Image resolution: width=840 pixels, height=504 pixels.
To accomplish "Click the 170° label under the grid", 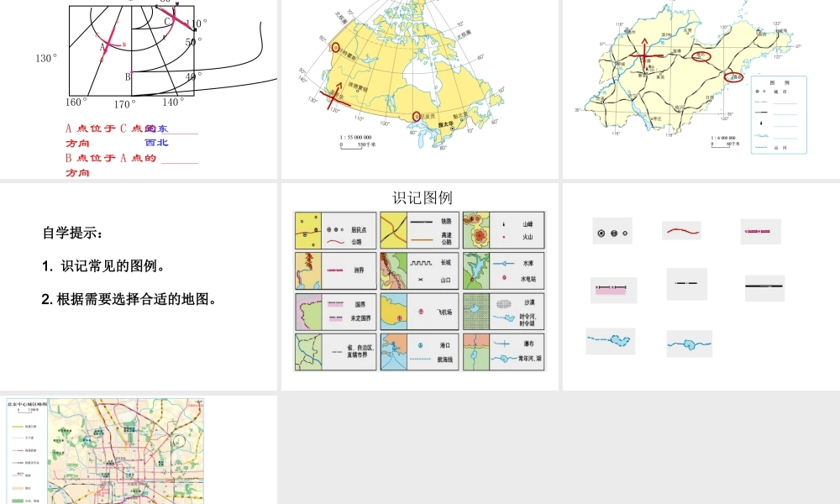I will point(125,104).
